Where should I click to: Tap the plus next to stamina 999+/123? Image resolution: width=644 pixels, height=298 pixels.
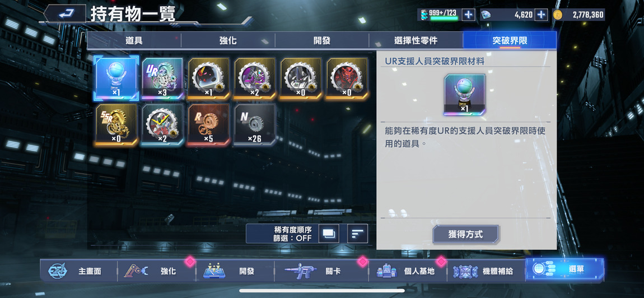468,15
